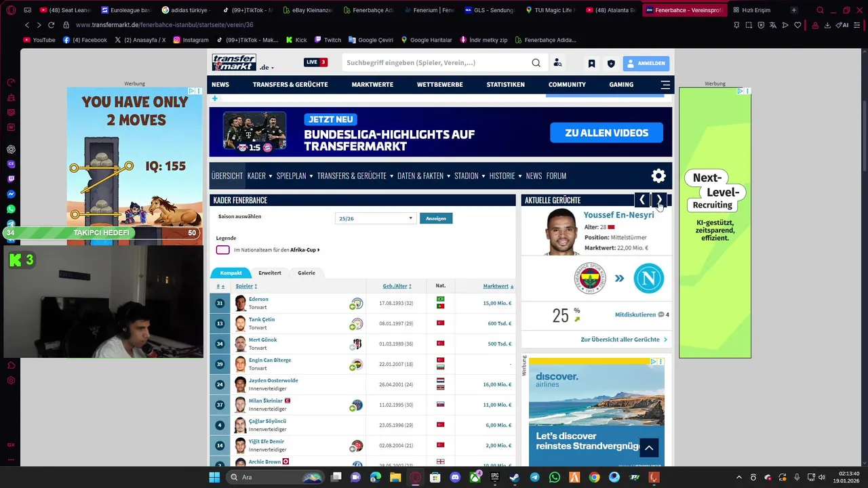
Task: Open the advanced person search icon
Action: (x=557, y=63)
